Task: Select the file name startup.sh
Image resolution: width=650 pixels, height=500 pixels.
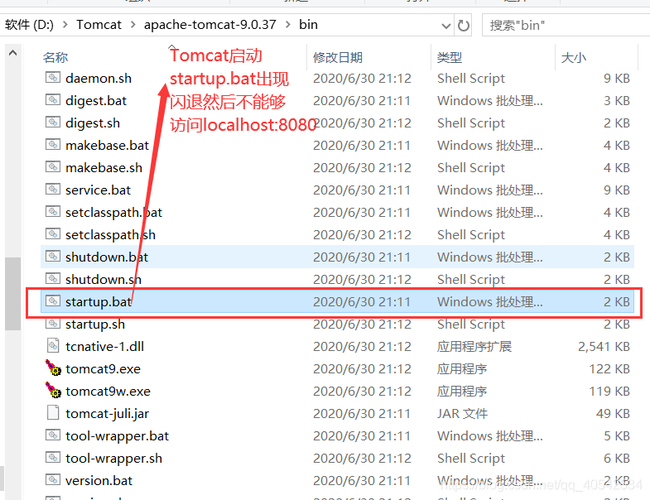Action: tap(95, 325)
